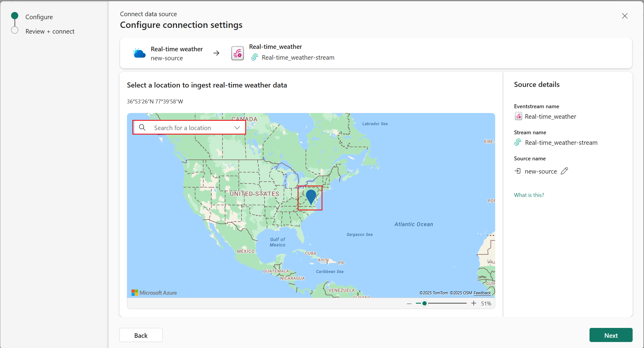644x348 pixels.
Task: Select the Configure step indicator
Action: pos(15,16)
